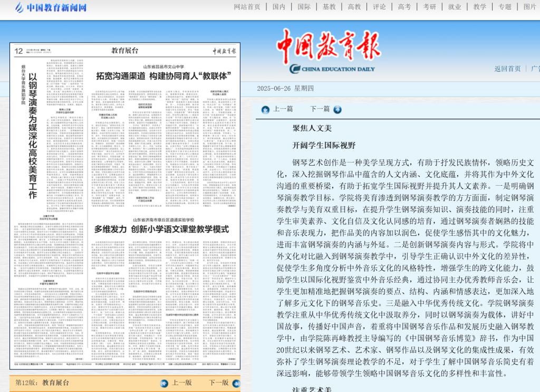
Task: Click the arrow icon beside 下一篇
Action: pos(337,110)
